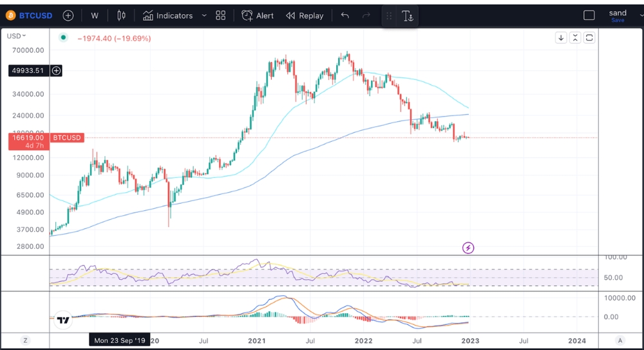Add a symbol to compare
Screen dimensions: 644x350
pyautogui.click(x=68, y=15)
